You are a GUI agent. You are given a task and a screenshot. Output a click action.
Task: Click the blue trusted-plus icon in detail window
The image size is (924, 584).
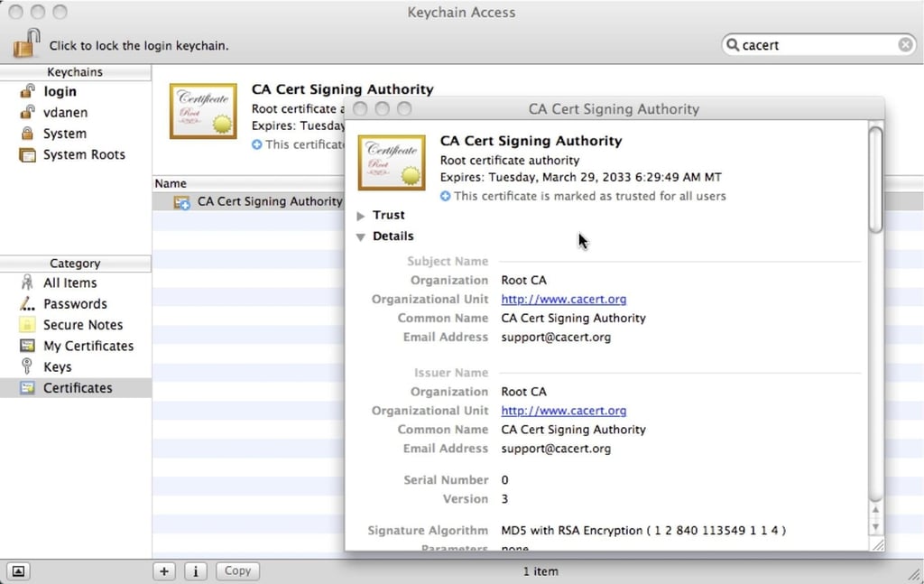(x=445, y=196)
